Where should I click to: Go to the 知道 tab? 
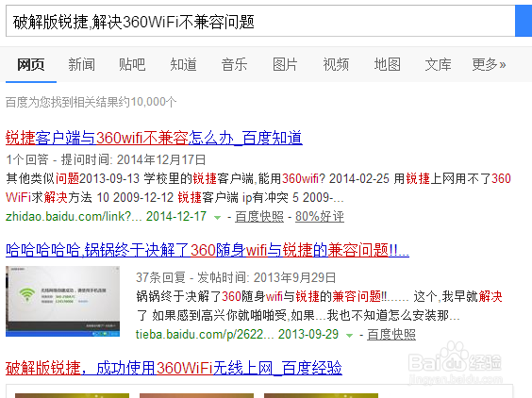click(x=183, y=64)
